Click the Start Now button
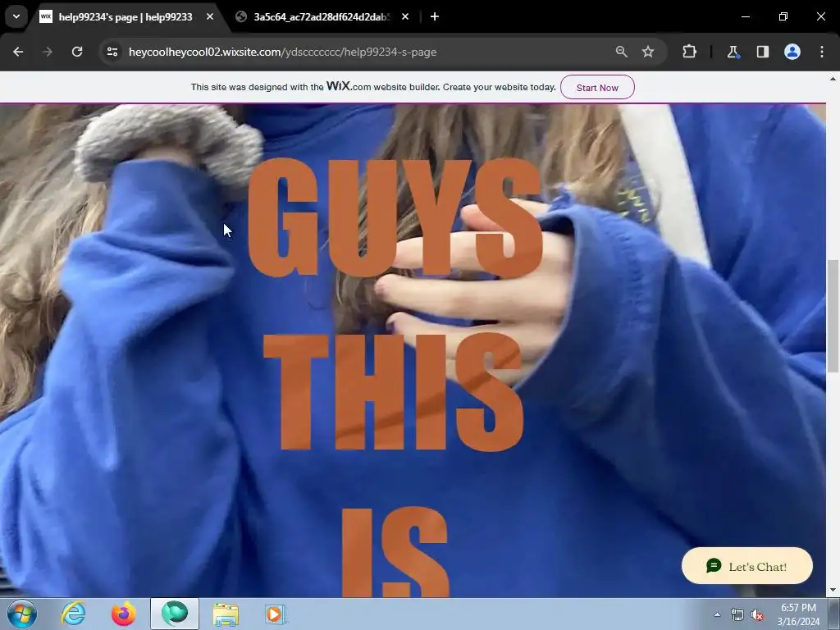Viewport: 840px width, 630px height. pos(597,87)
